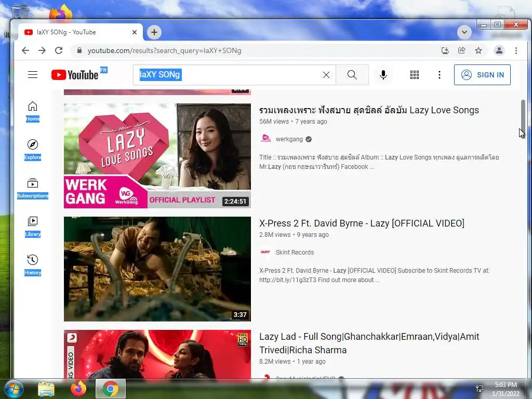Open Firefox from the taskbar
The height and width of the screenshot is (399, 532).
pos(78,389)
